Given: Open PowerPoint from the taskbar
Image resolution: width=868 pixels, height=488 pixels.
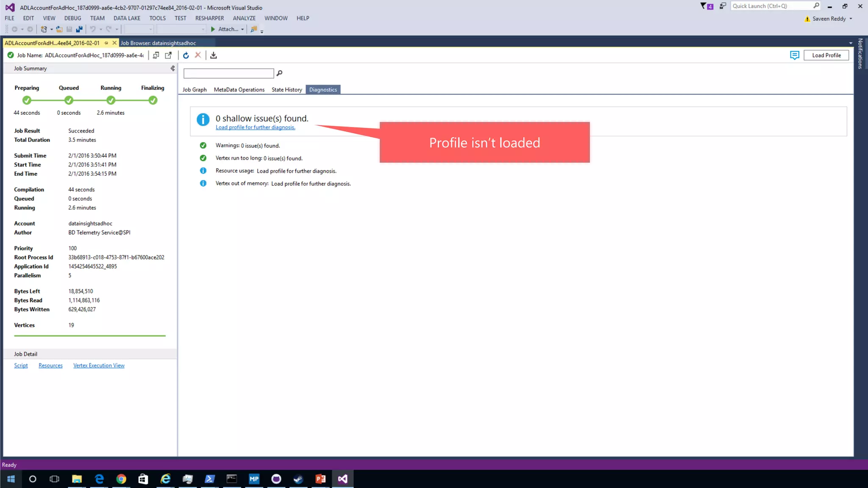Looking at the screenshot, I should pyautogui.click(x=320, y=479).
